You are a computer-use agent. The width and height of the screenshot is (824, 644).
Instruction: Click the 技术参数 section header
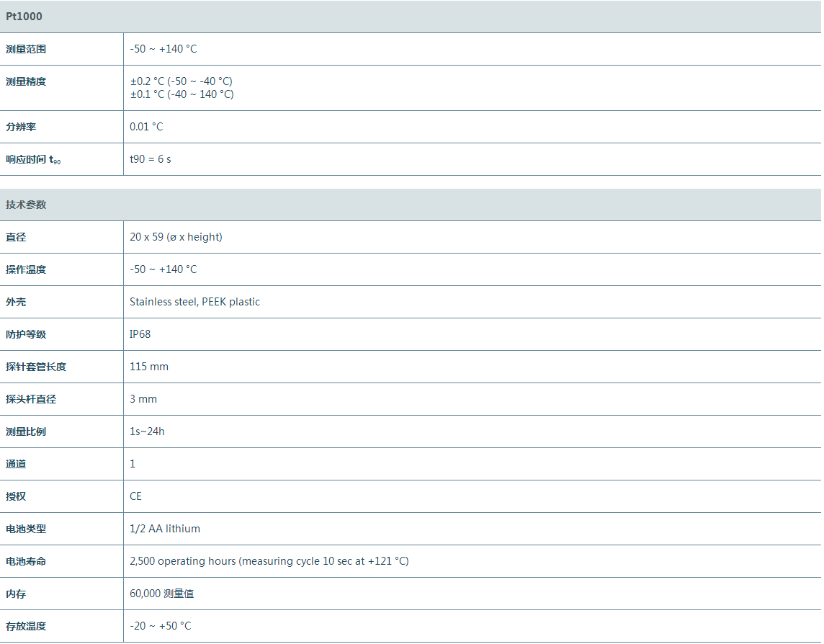[x=26, y=205]
